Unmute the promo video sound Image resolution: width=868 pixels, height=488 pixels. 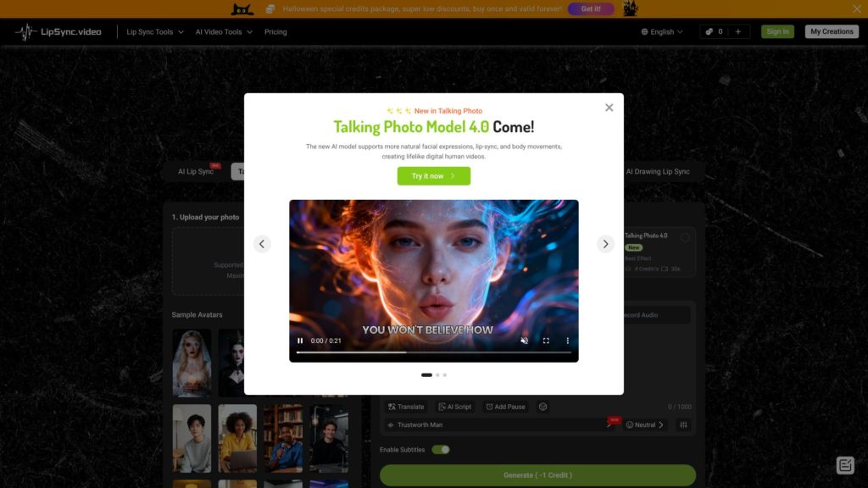point(524,341)
